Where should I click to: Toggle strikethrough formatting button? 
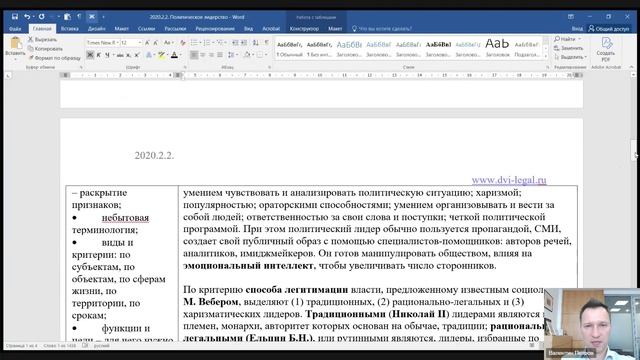[x=120, y=55]
